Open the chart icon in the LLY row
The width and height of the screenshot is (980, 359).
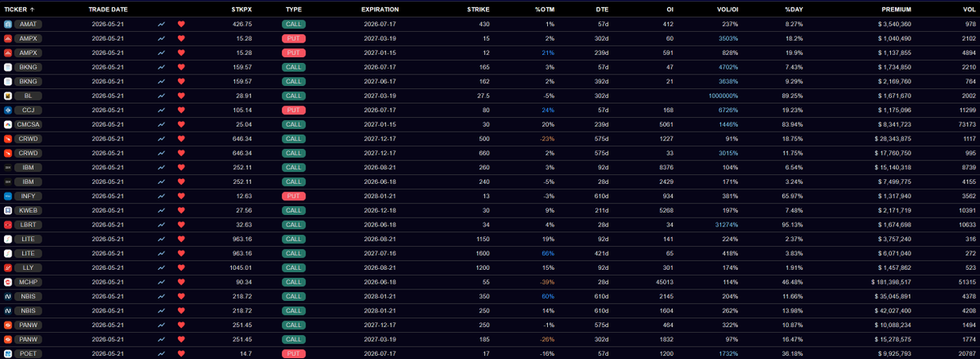click(162, 267)
